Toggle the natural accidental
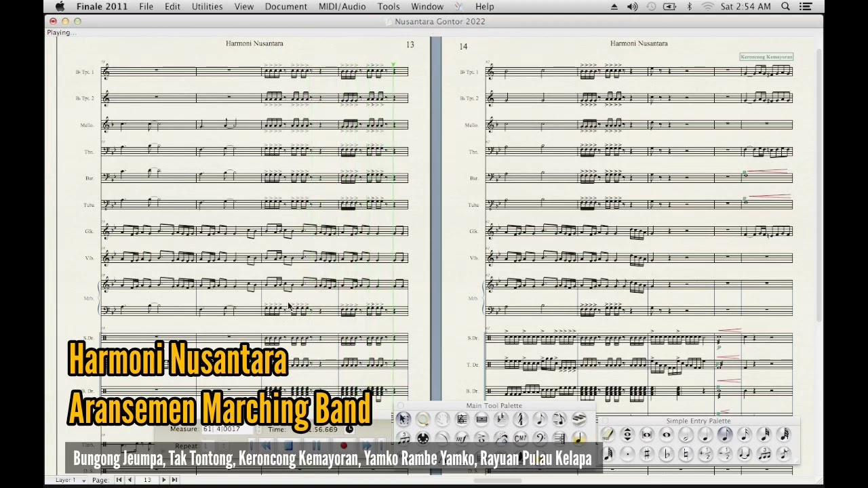 coord(686,454)
